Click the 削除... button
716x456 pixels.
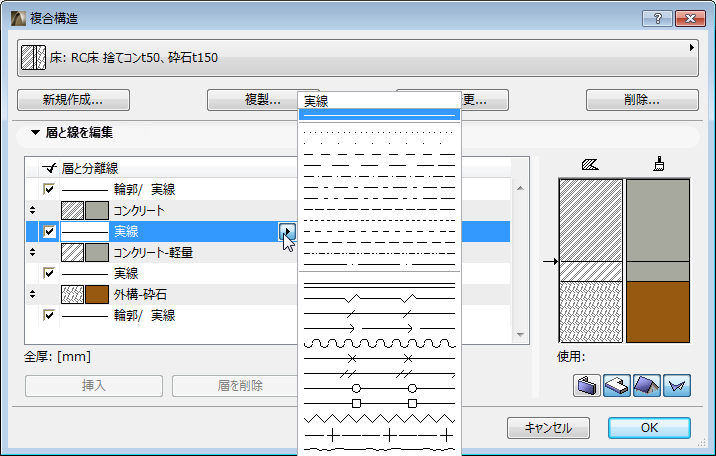click(x=642, y=100)
